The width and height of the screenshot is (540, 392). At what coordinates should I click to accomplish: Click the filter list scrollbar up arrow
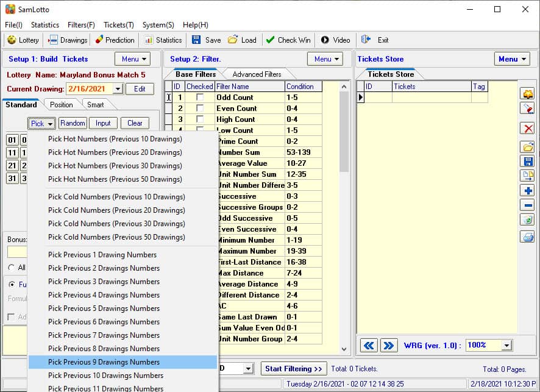[x=344, y=87]
